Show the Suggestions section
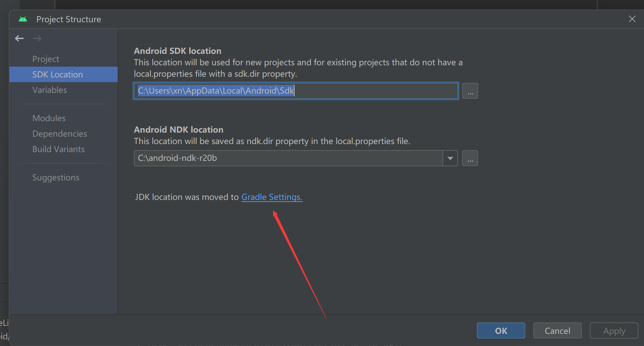Viewport: 644px width, 346px height. tap(56, 177)
